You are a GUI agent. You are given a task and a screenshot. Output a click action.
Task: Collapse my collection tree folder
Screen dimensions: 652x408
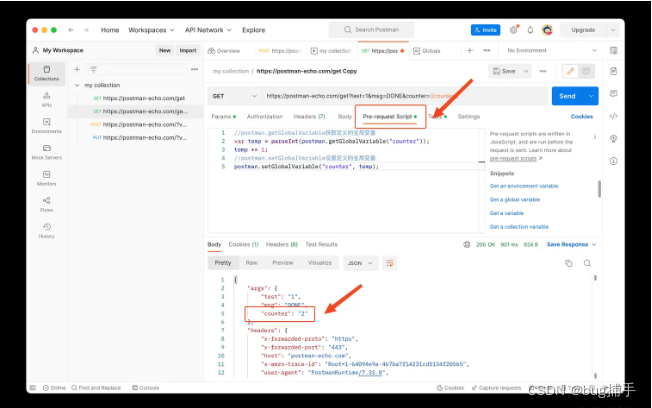[x=77, y=85]
